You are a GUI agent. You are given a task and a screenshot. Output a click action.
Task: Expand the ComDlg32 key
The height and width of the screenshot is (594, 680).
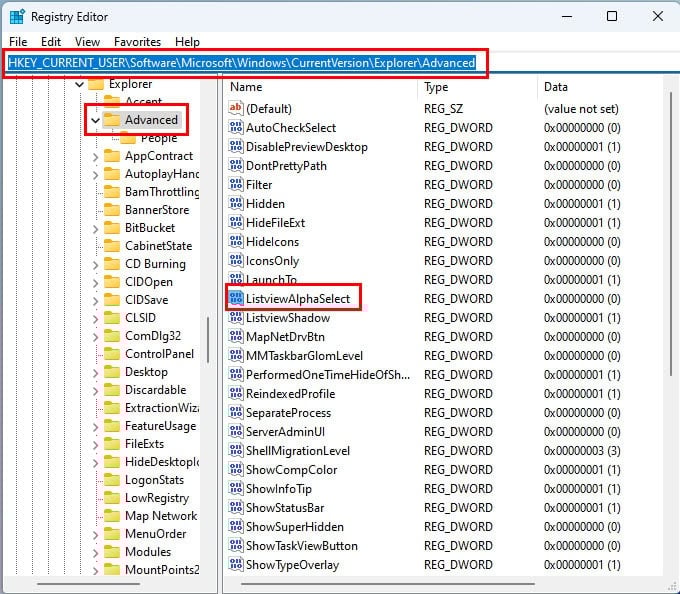coord(95,336)
